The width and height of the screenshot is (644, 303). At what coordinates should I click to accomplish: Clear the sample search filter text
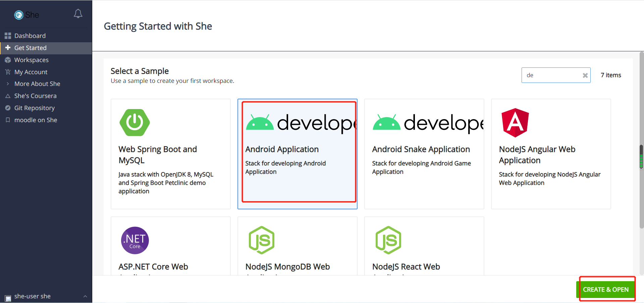(585, 75)
